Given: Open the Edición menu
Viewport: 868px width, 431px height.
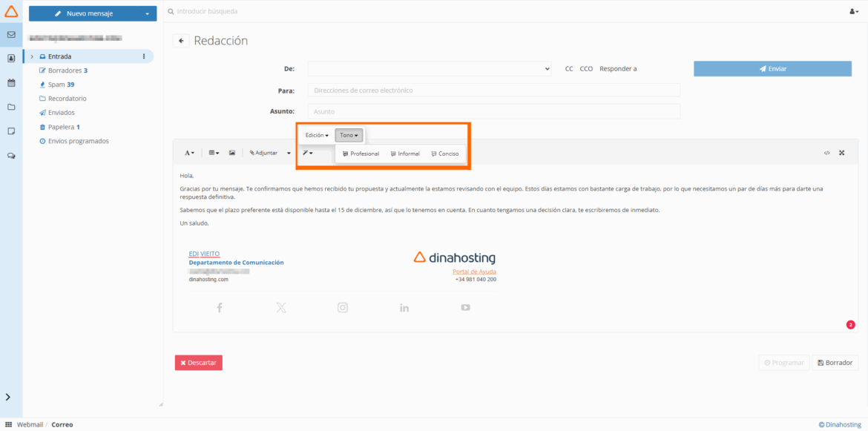Looking at the screenshot, I should point(316,135).
